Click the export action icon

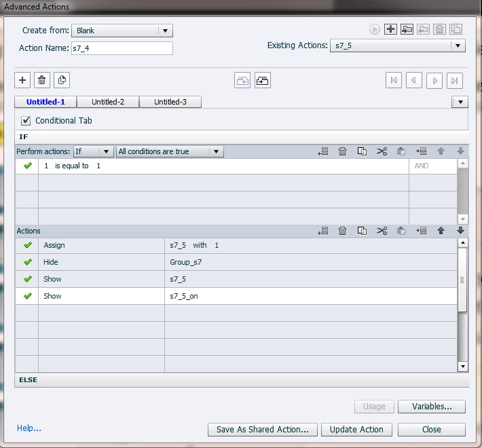pos(424,29)
